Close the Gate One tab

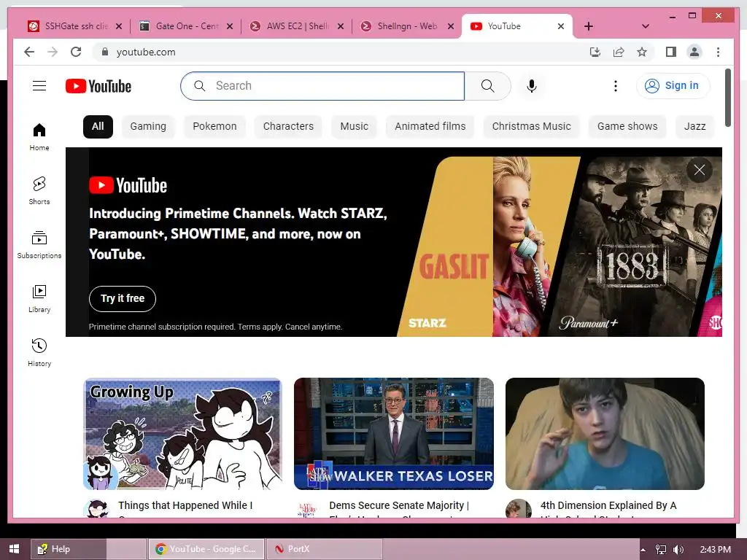(x=230, y=26)
